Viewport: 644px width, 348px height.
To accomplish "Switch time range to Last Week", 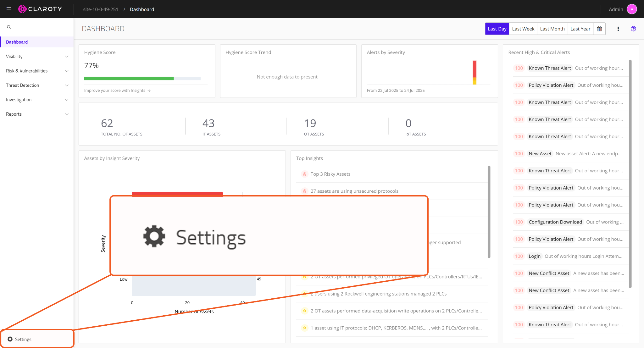I will click(523, 29).
